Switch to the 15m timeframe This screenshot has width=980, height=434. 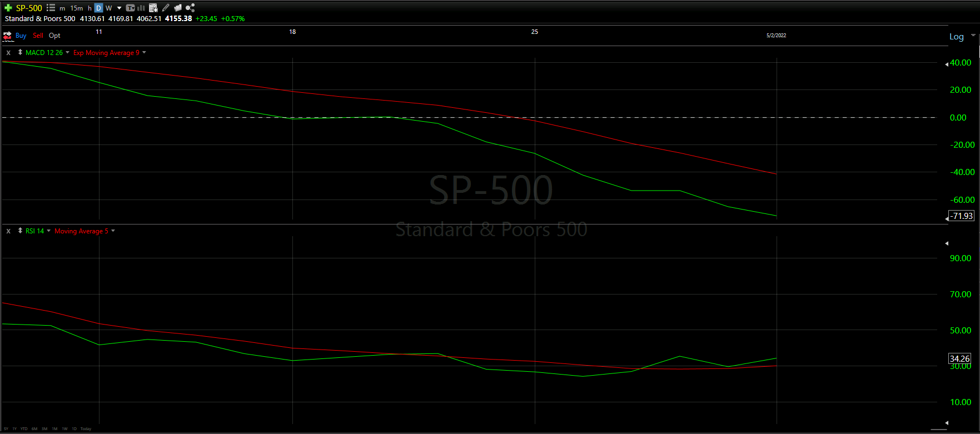coord(77,8)
